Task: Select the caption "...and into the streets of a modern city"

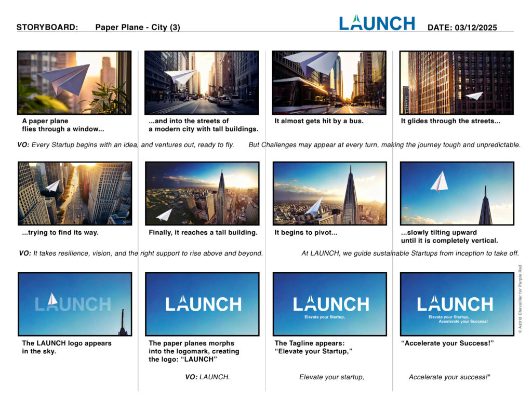Action: click(203, 125)
